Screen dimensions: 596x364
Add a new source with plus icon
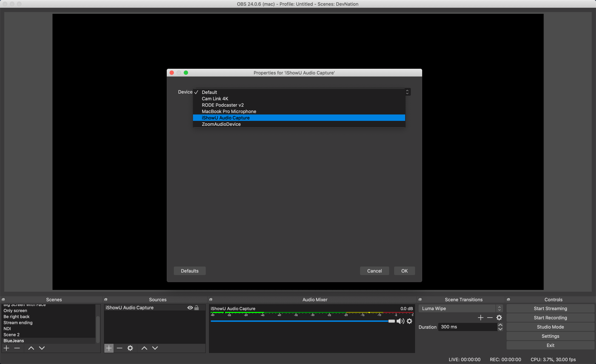coord(109,348)
